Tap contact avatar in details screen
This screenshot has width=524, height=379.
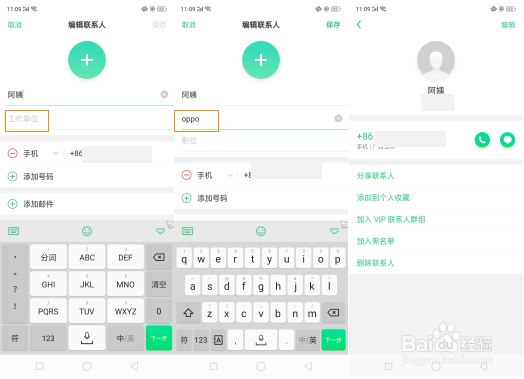[x=436, y=60]
